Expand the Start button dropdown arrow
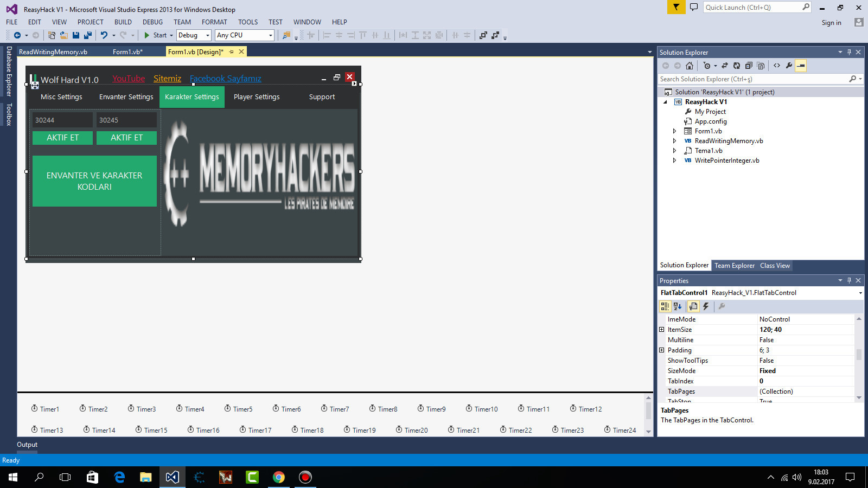 (171, 35)
